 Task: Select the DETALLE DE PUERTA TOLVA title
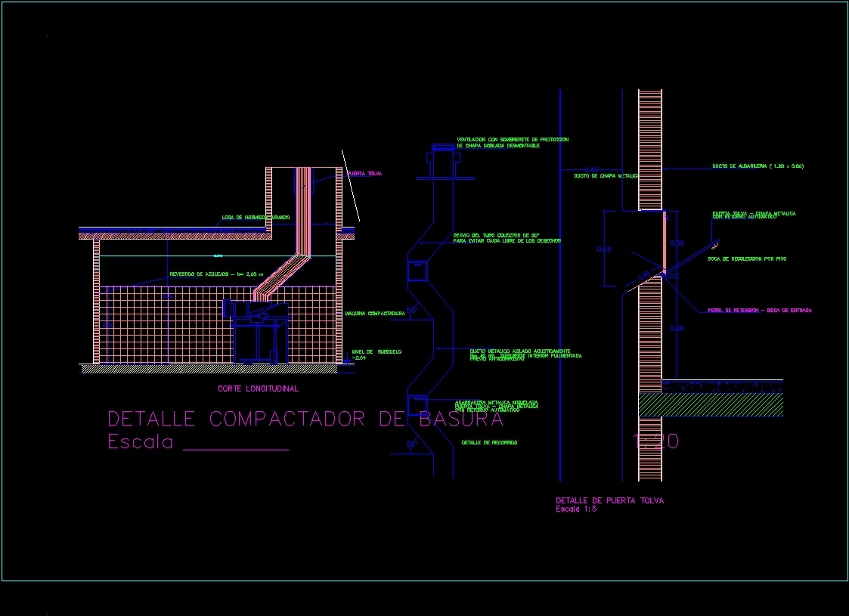pos(610,500)
